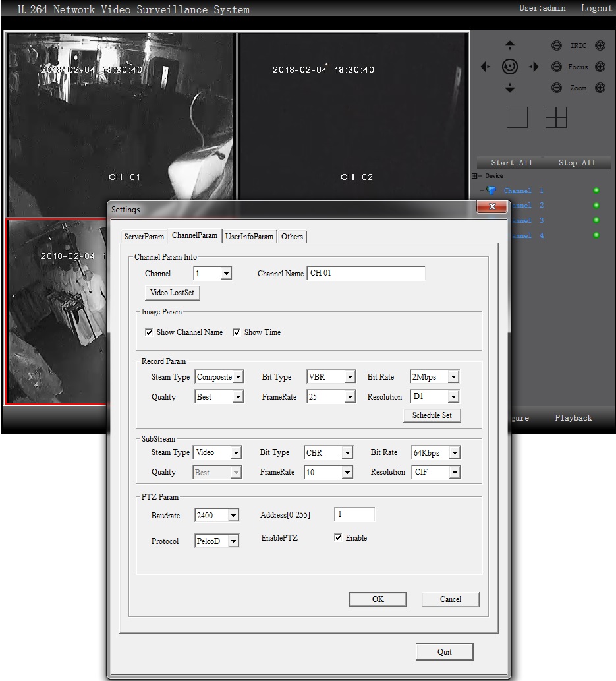Click the Channel Name text field
This screenshot has width=616, height=681.
[366, 273]
